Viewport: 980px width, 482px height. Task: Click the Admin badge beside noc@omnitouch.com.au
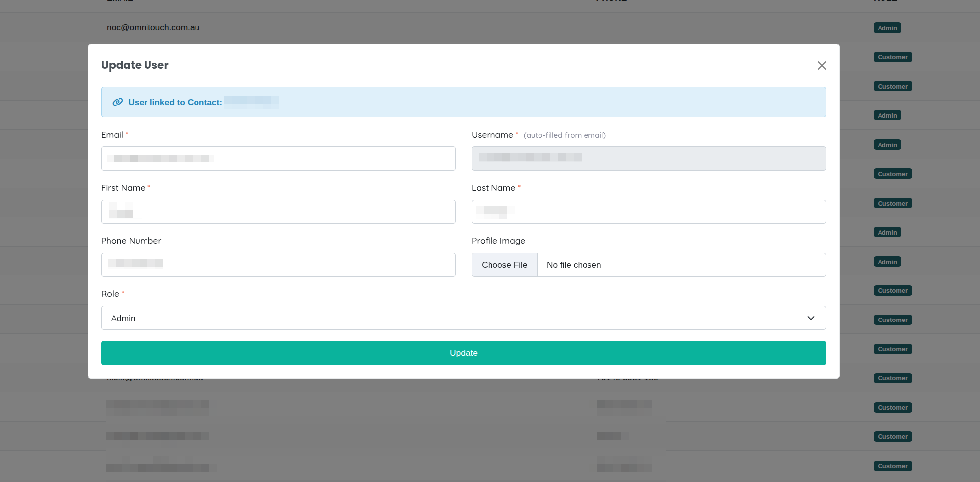887,28
